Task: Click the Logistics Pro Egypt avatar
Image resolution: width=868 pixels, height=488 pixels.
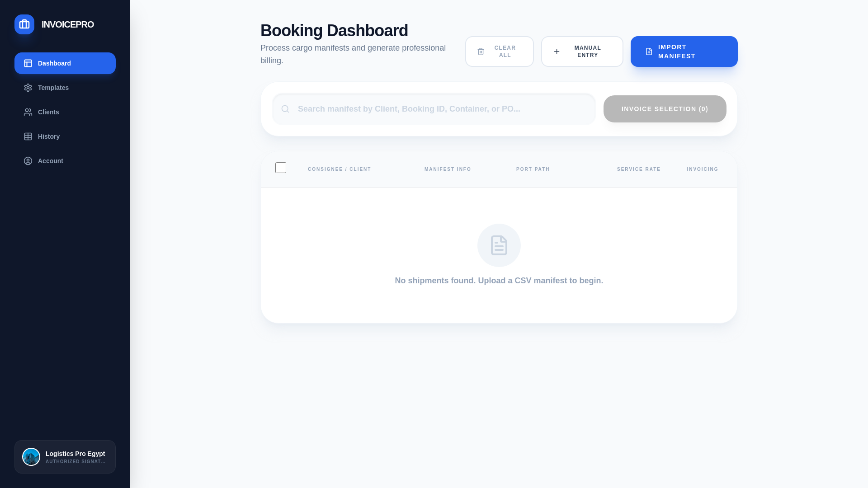Action: [31, 457]
